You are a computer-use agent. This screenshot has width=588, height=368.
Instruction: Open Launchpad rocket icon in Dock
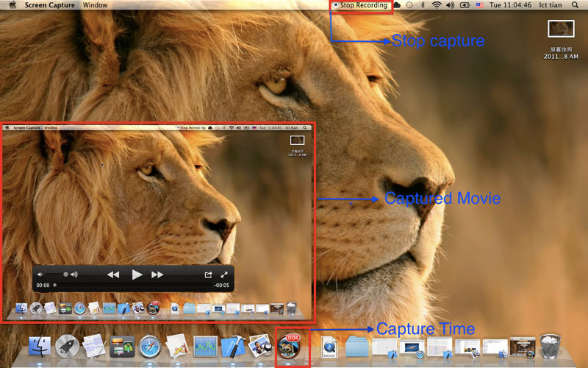[x=67, y=346]
